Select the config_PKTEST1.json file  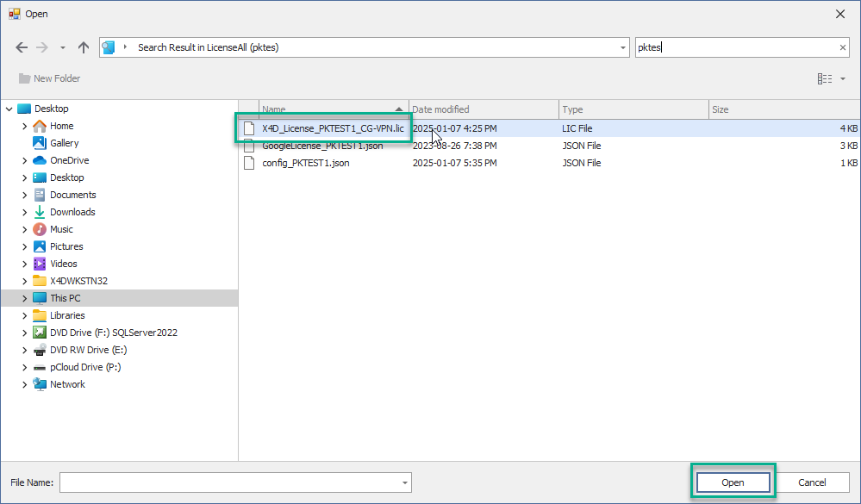[305, 163]
